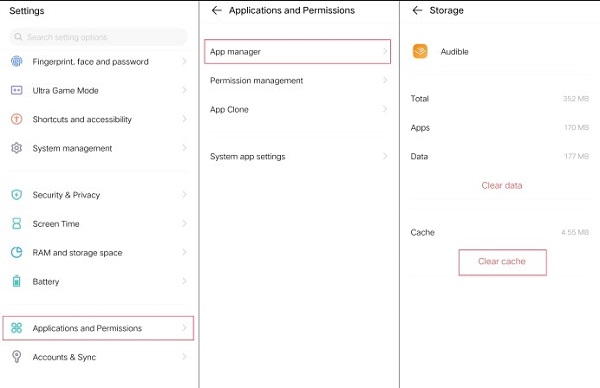This screenshot has height=388, width=600.
Task: Click the 352 MB total value
Action: click(576, 98)
